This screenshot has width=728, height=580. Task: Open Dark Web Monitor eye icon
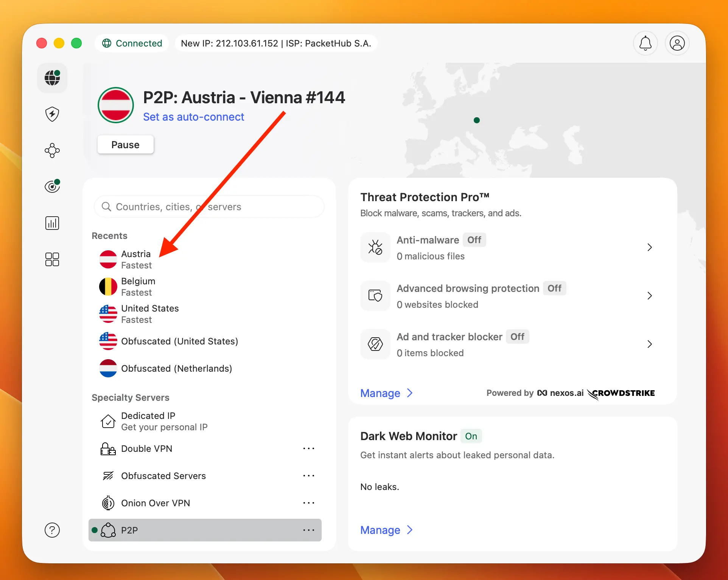click(x=52, y=186)
